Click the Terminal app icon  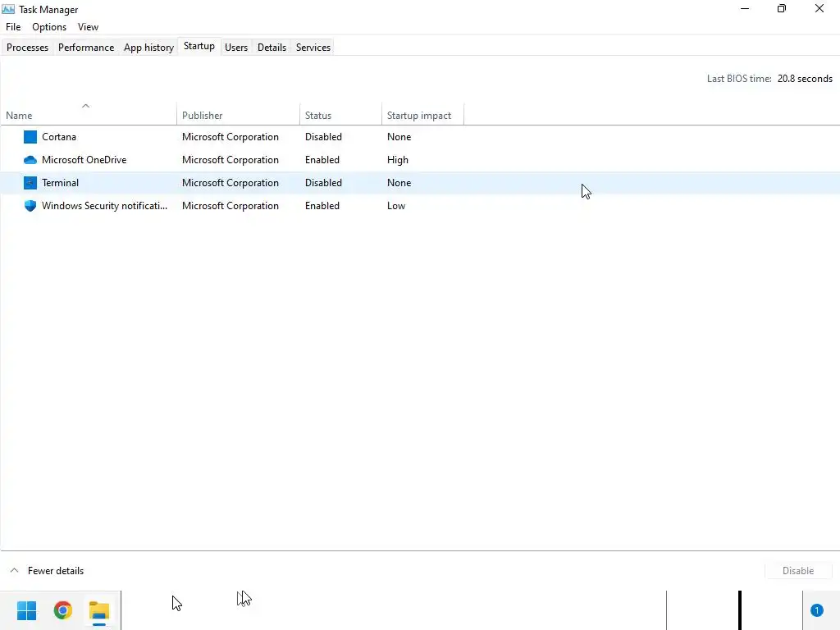[30, 183]
